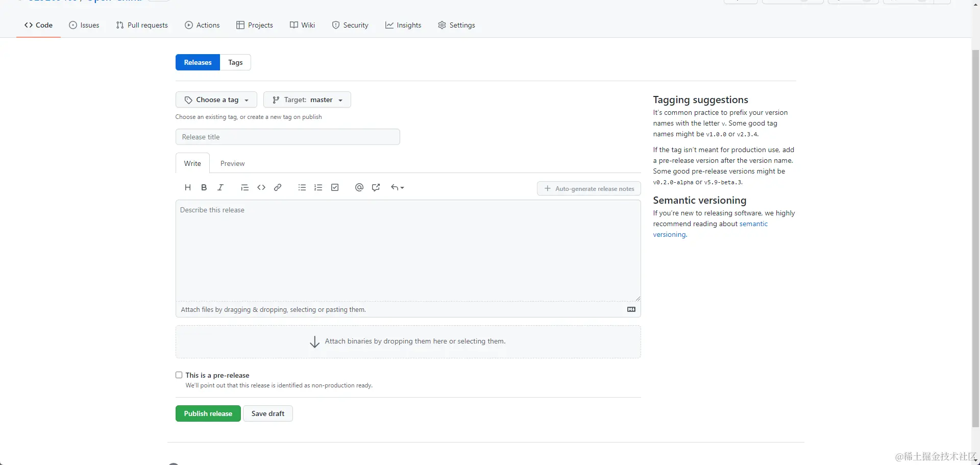Insert a bulleted list
The width and height of the screenshot is (980, 465).
[302, 187]
